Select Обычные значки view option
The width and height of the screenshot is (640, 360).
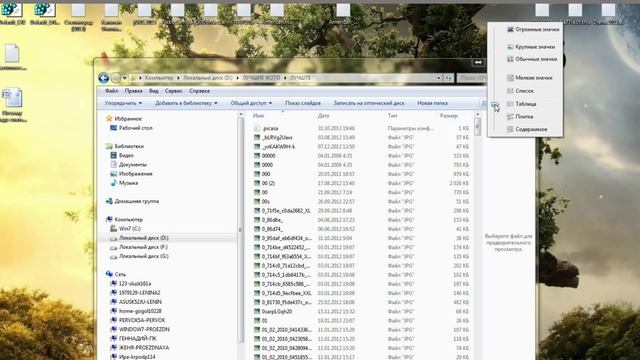tap(532, 59)
